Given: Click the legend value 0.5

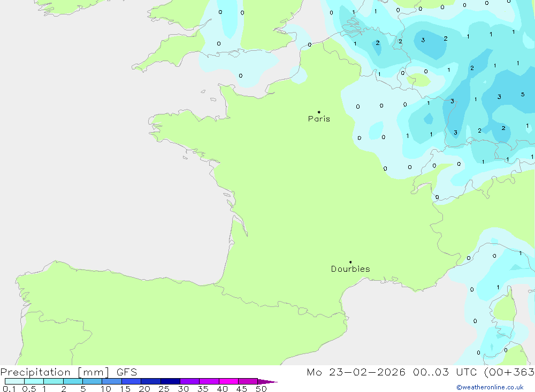Looking at the screenshot, I should click(x=29, y=389).
